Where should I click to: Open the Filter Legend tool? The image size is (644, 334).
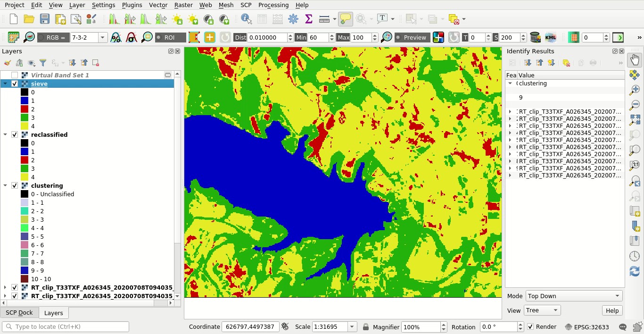pos(43,62)
